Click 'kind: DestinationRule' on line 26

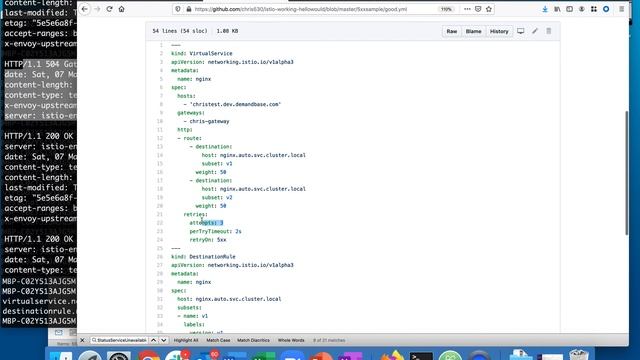pyautogui.click(x=203, y=257)
